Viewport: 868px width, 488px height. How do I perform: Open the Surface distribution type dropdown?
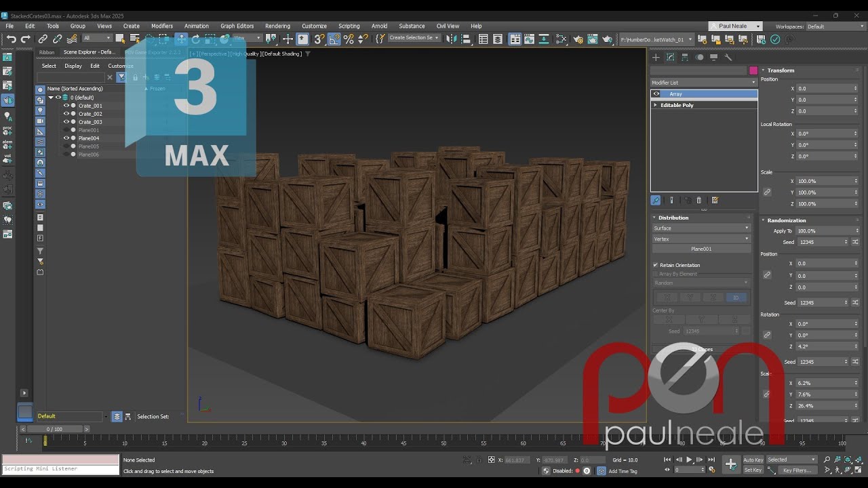tap(701, 228)
